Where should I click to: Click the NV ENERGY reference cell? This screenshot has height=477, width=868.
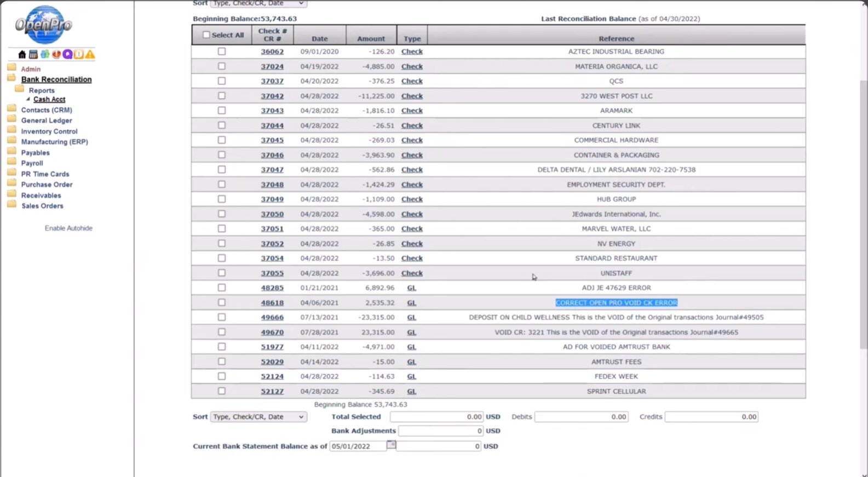[x=617, y=244]
